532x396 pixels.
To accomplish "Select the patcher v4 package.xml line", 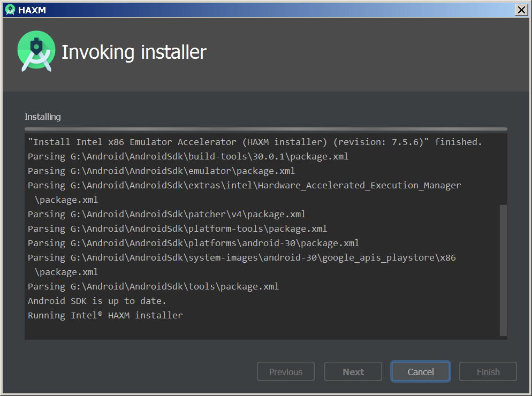I will click(166, 214).
